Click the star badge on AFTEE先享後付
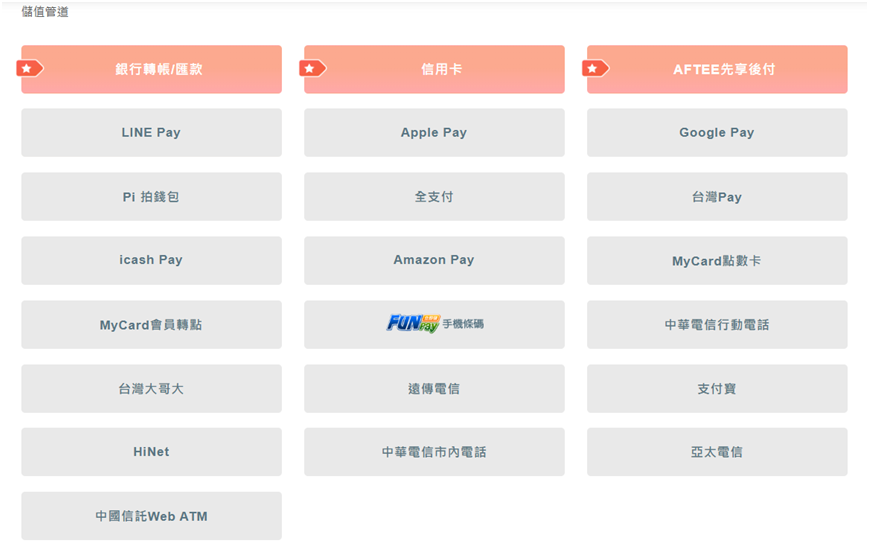The width and height of the screenshot is (869, 554). (595, 69)
